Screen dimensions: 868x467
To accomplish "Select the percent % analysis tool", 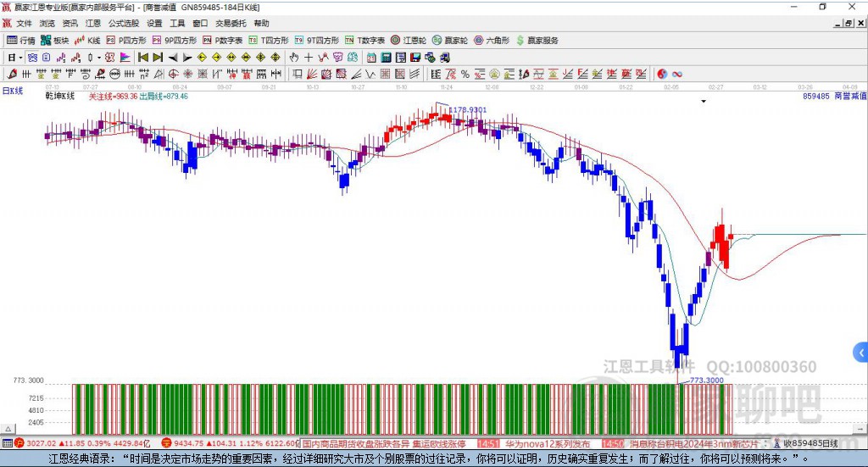I will (x=465, y=74).
